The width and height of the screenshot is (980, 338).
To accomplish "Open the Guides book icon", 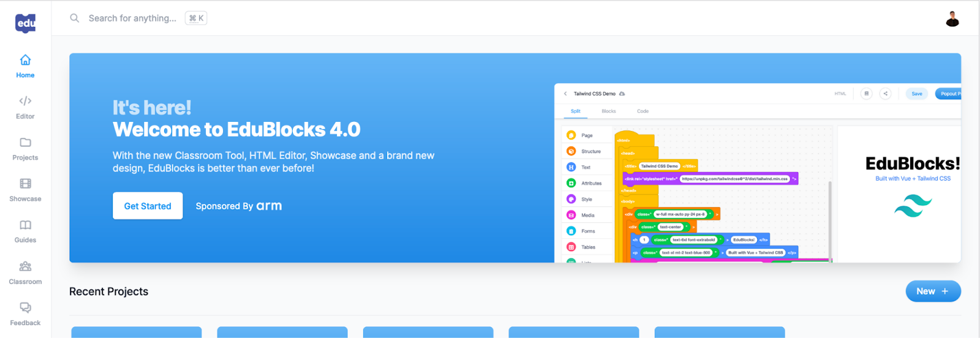I will (25, 225).
